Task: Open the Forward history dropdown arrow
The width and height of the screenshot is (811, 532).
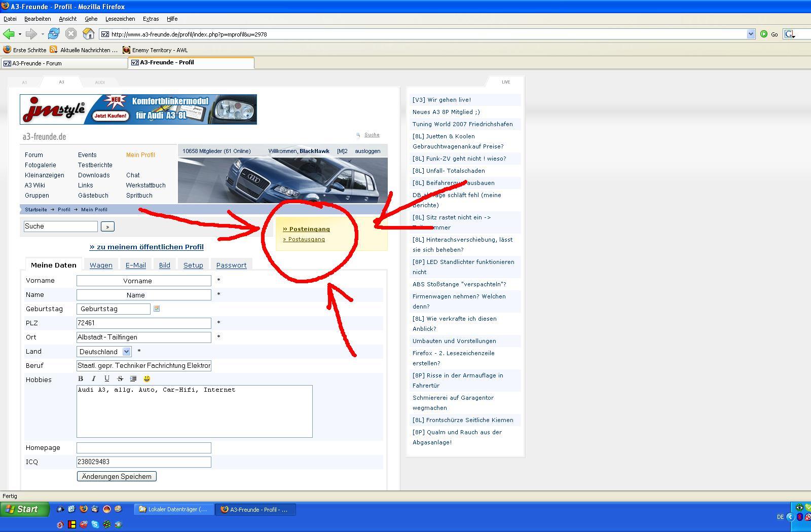Action: click(x=43, y=34)
